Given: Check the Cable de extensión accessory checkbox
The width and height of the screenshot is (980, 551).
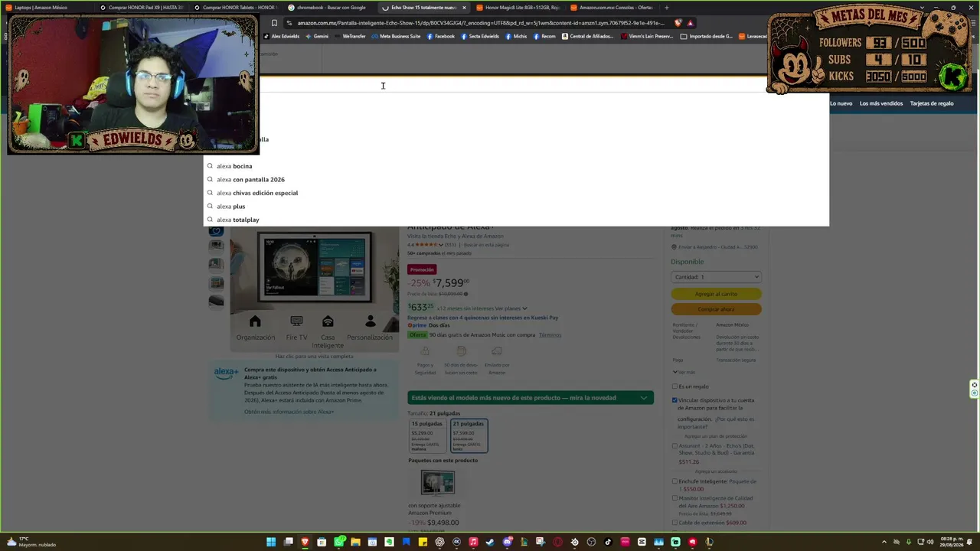Looking at the screenshot, I should [x=675, y=523].
